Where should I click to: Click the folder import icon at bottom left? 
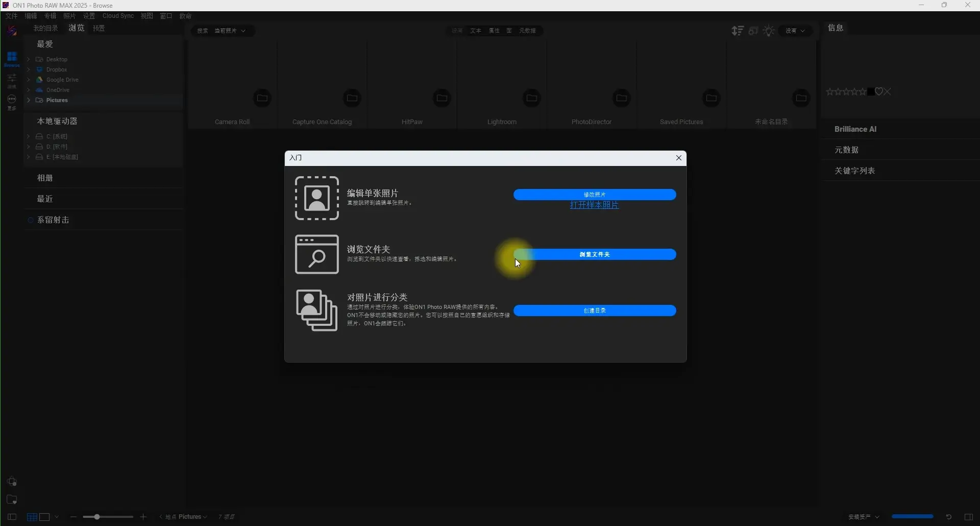[12, 499]
